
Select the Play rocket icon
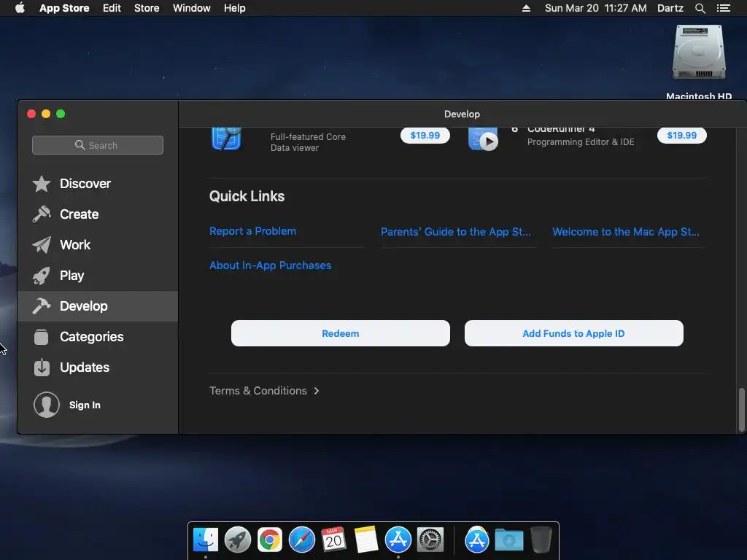pos(42,276)
